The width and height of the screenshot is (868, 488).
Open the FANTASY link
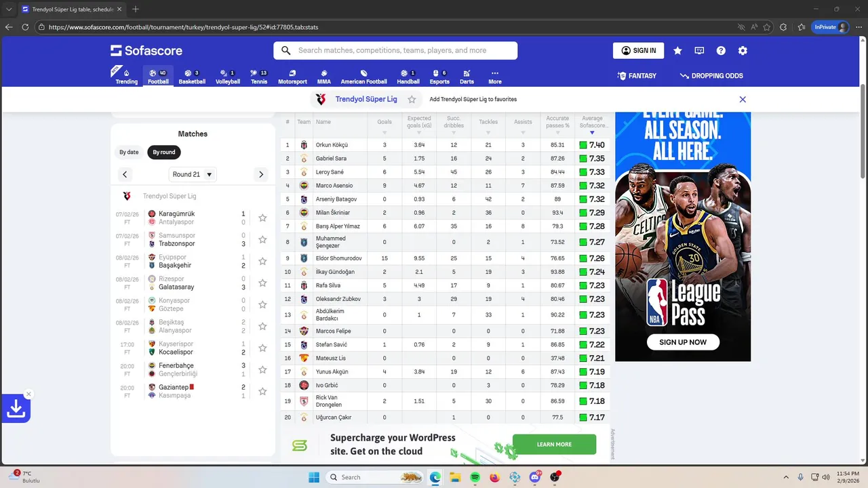[637, 76]
